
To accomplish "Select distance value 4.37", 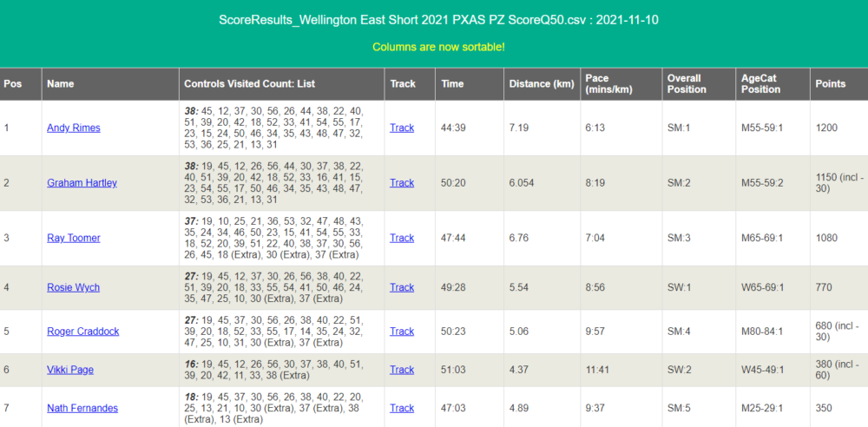I will (519, 370).
